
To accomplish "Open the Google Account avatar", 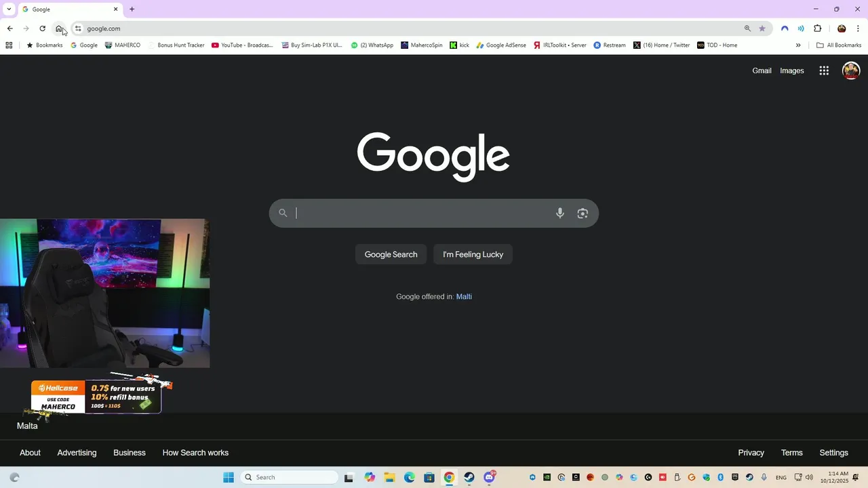I will point(851,70).
